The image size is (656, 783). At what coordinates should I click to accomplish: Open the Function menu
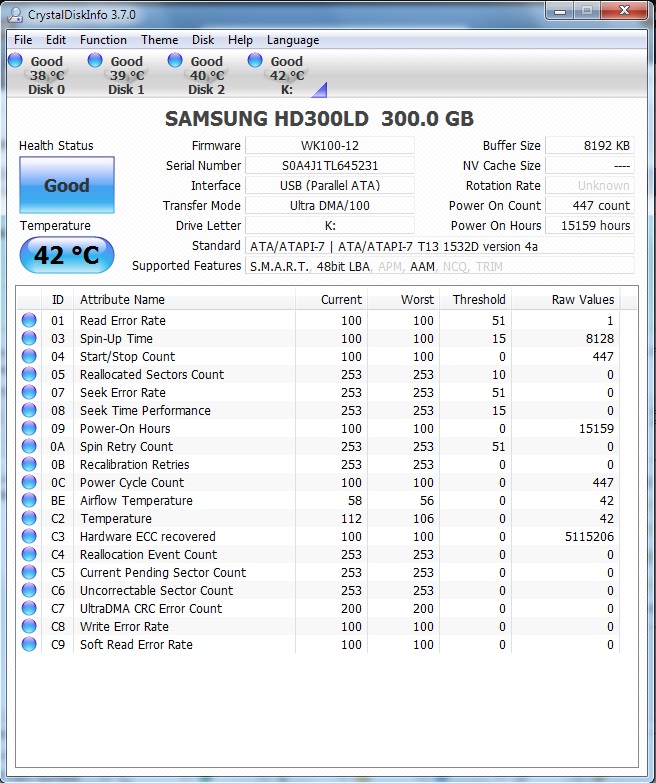(x=103, y=40)
